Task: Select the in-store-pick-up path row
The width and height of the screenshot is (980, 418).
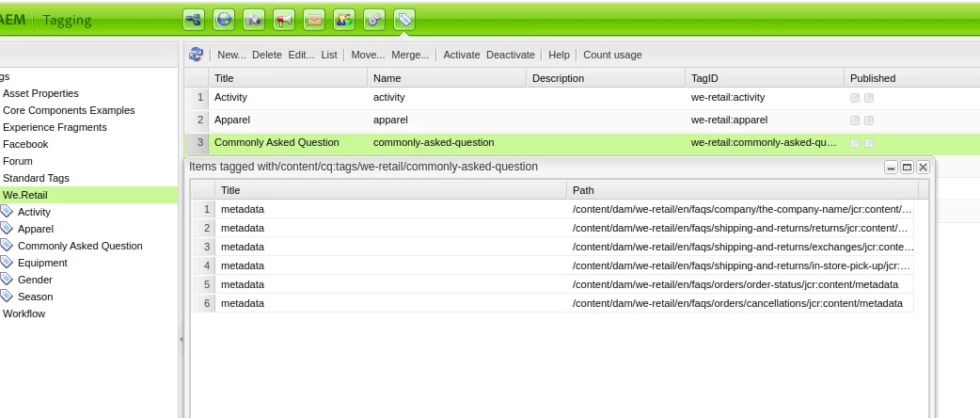Action: click(x=552, y=265)
